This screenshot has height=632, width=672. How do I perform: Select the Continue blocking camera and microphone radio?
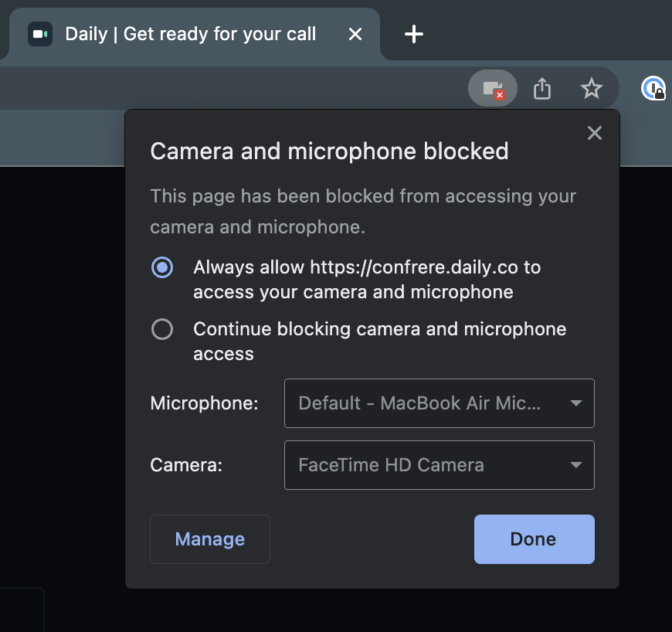tap(162, 329)
